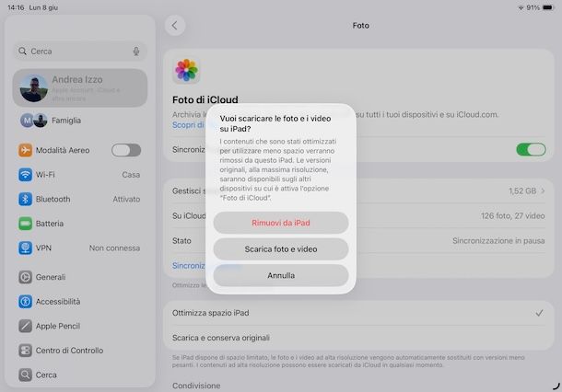
Task: Select Ottimizza spazio iPad option
Action: tap(358, 313)
